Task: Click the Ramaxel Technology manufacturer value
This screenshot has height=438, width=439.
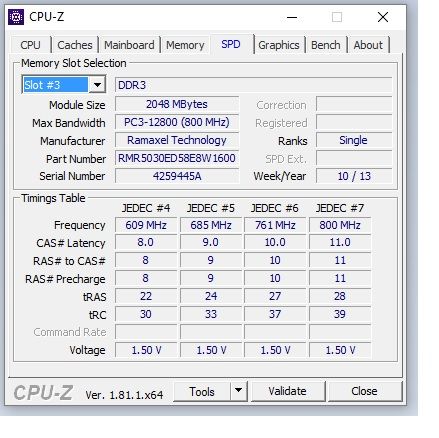Action: pyautogui.click(x=177, y=140)
